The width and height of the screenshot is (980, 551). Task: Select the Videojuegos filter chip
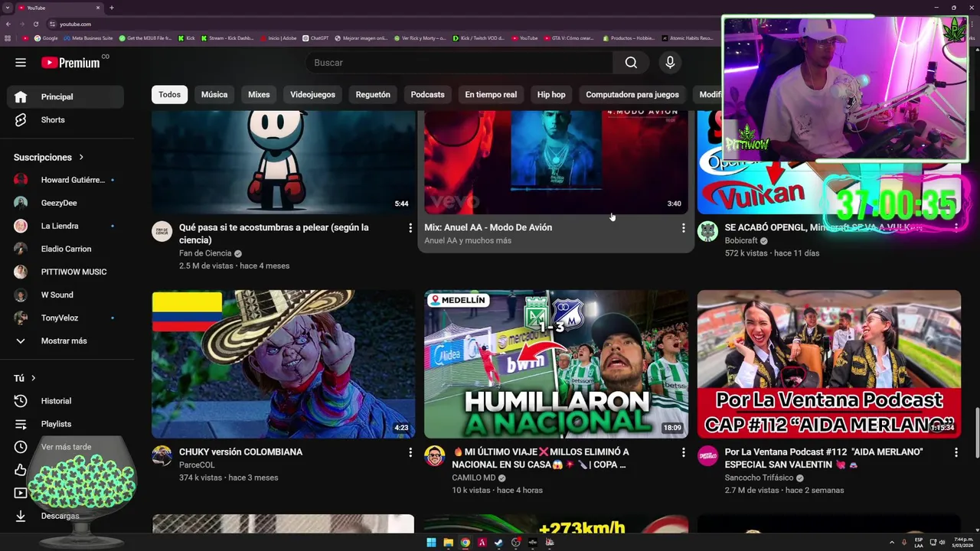tap(312, 95)
